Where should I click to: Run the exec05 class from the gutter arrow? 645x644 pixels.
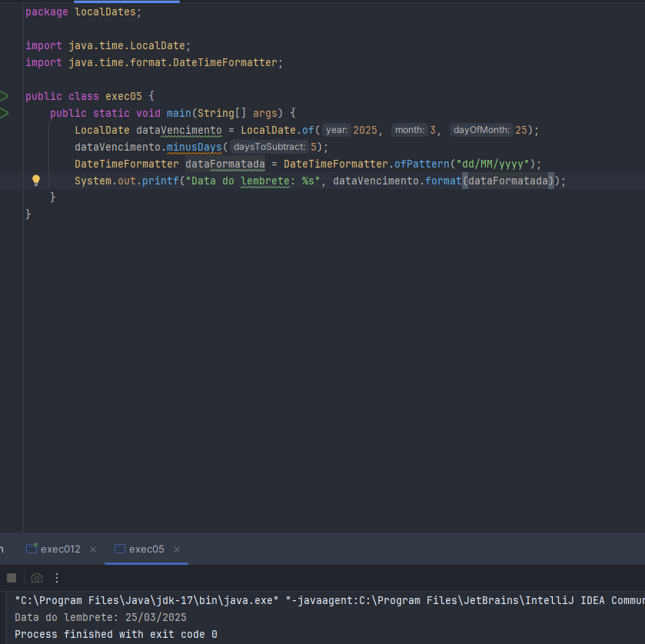(x=4, y=96)
